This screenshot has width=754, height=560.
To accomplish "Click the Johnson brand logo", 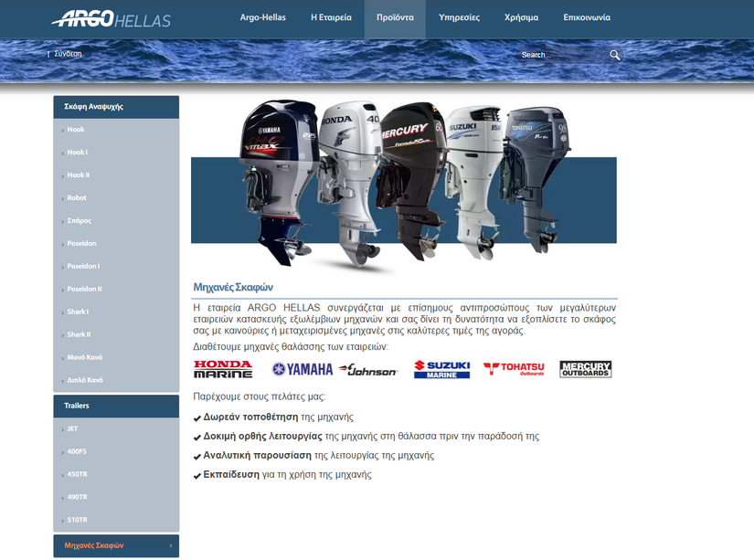I will pyautogui.click(x=368, y=370).
